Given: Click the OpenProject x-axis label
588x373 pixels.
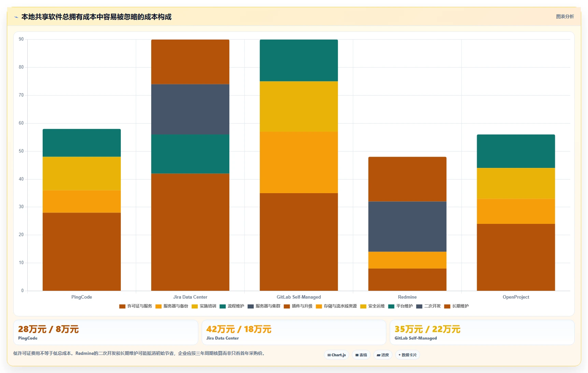Looking at the screenshot, I should click(516, 297).
